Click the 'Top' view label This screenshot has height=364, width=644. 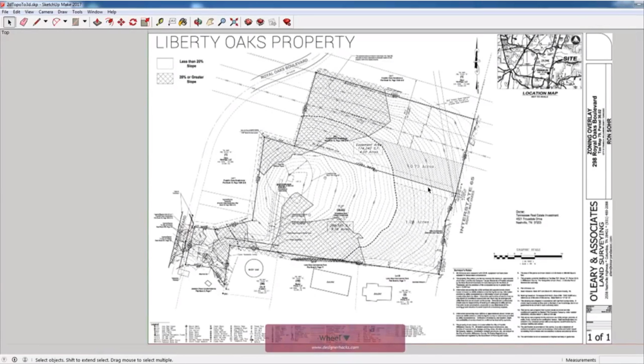tap(5, 32)
